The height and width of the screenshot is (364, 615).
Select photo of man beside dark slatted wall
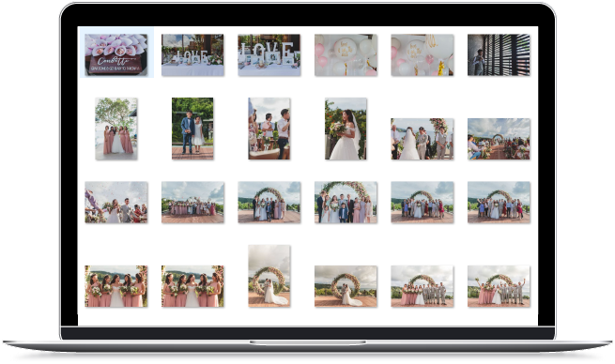tap(499, 54)
